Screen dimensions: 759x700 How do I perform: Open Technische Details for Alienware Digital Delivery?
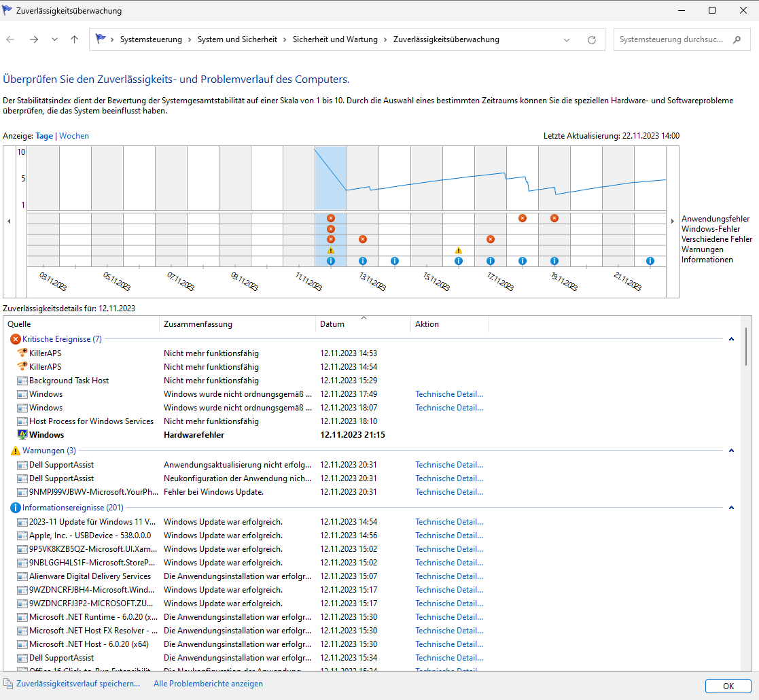click(449, 576)
